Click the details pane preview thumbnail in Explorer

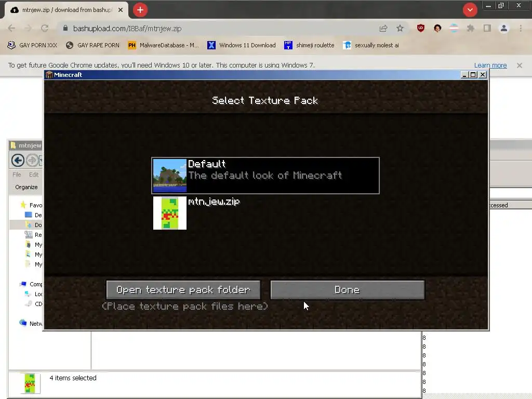tap(30, 383)
